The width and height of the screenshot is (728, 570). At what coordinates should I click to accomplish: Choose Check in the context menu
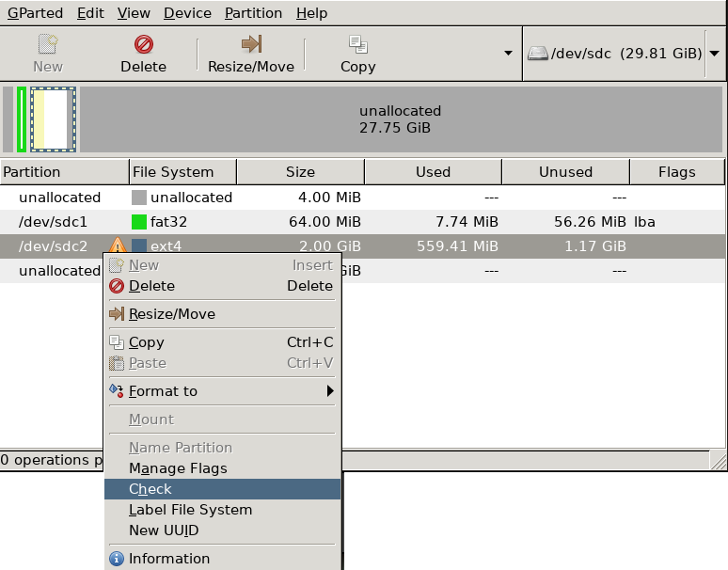[222, 489]
